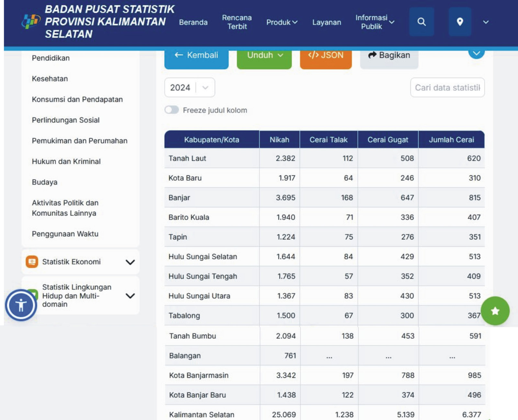Click the location pin icon in header
Viewport: 518px width, 420px height.
click(460, 22)
